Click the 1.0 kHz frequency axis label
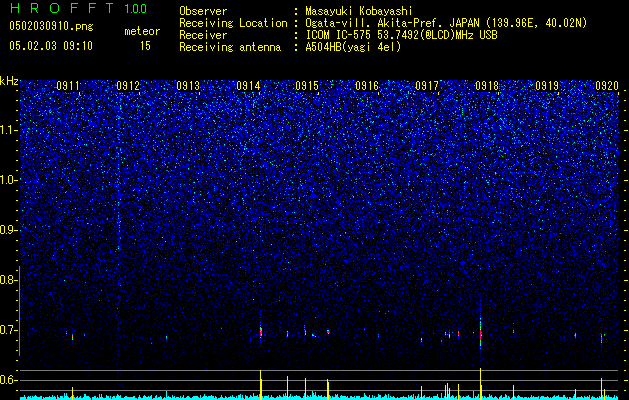The height and width of the screenshot is (400, 629). 9,180
